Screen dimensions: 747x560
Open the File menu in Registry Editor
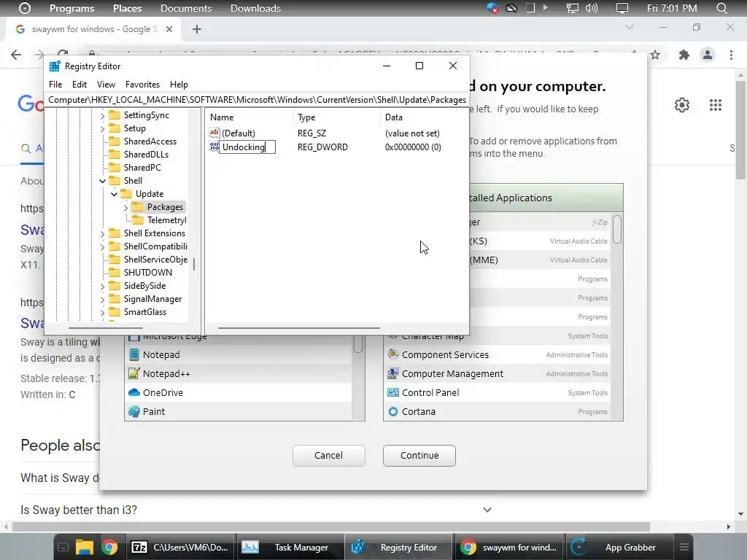click(55, 85)
